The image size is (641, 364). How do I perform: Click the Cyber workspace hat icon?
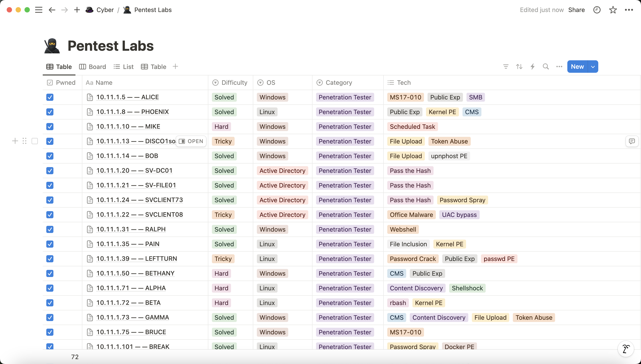tap(89, 10)
